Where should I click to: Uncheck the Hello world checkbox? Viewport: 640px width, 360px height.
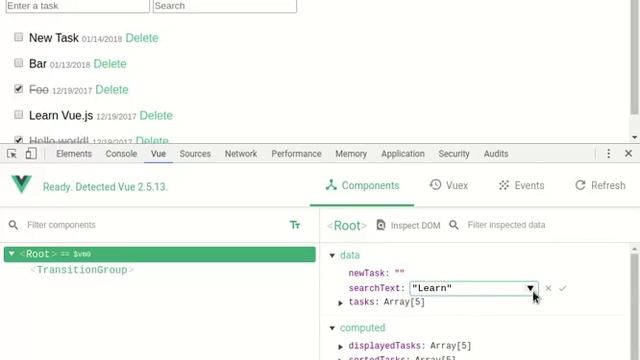tap(18, 140)
